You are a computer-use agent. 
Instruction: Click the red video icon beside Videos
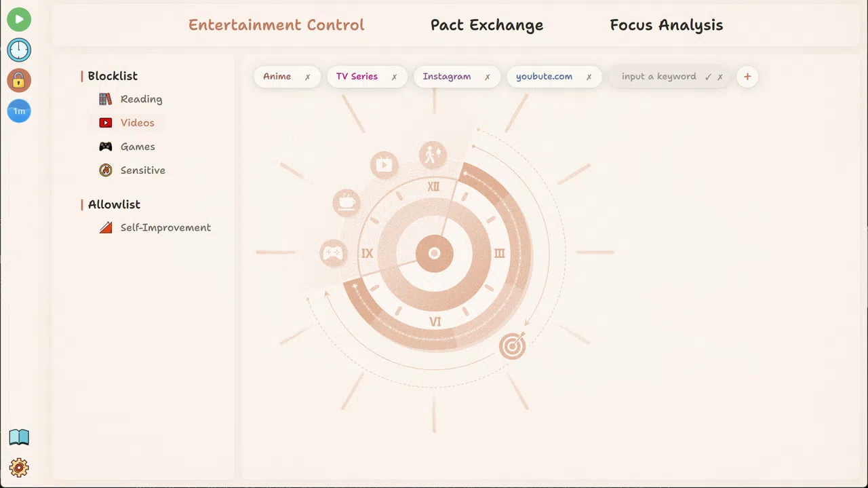(105, 123)
